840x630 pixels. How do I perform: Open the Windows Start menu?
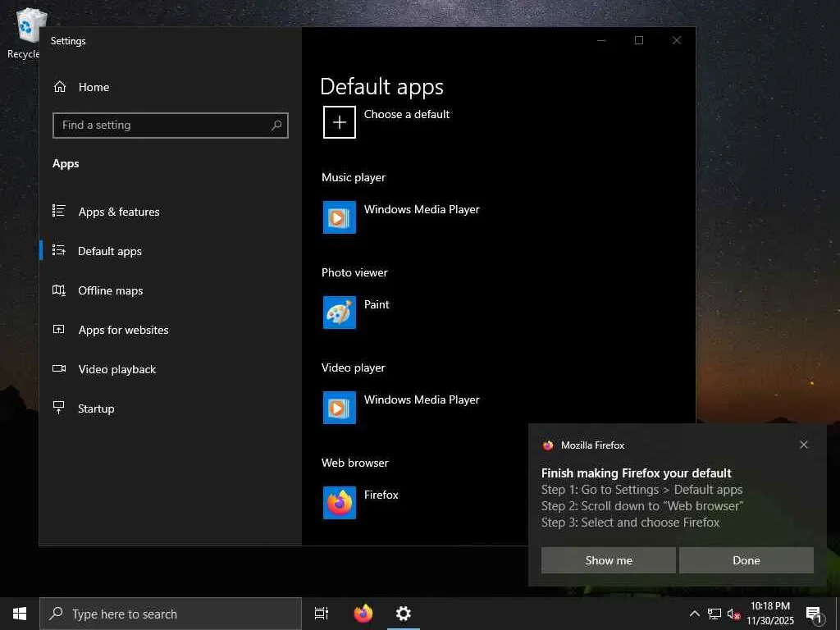coord(20,614)
